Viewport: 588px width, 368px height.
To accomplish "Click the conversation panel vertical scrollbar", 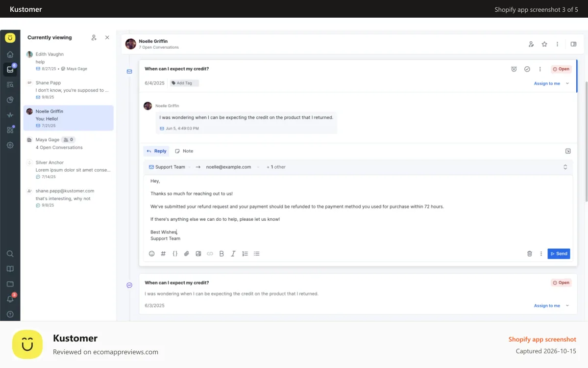I will (586, 142).
